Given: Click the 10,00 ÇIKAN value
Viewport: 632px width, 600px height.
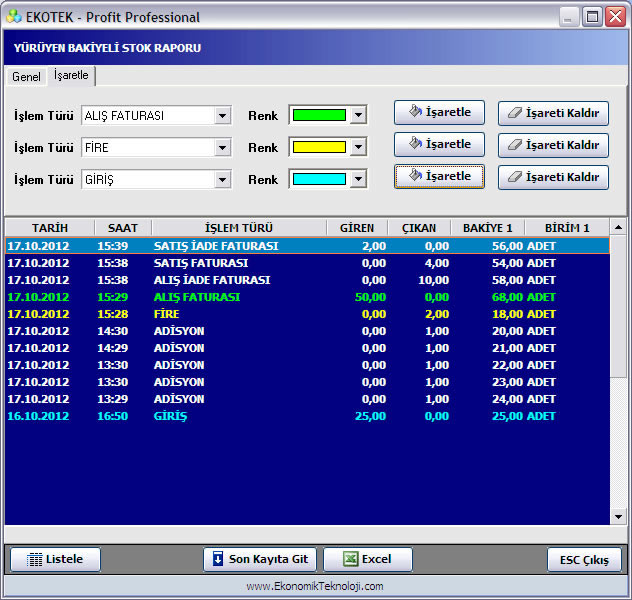Looking at the screenshot, I should pos(433,280).
